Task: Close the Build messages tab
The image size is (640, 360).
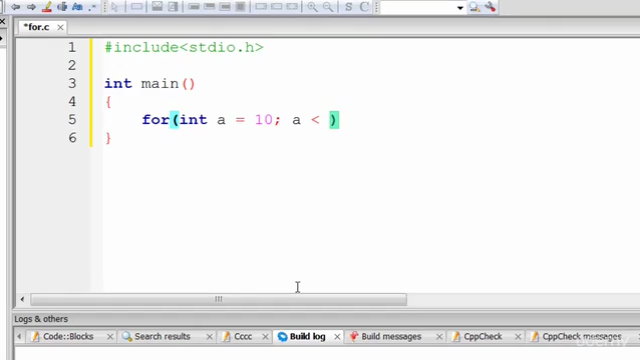Action: (x=439, y=337)
